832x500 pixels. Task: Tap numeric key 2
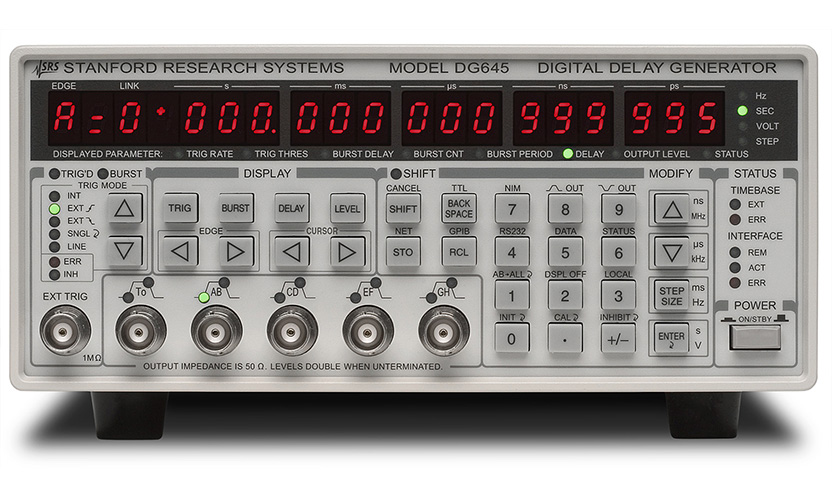point(565,295)
